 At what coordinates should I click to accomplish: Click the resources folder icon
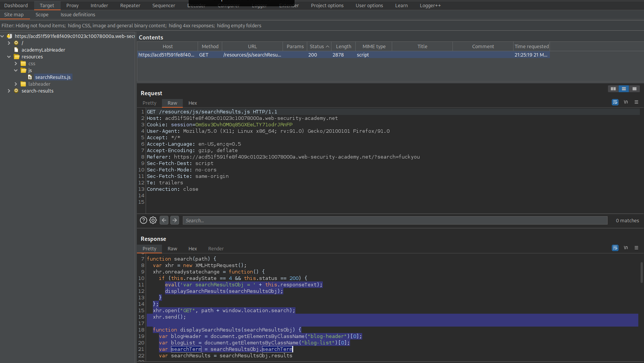click(17, 57)
